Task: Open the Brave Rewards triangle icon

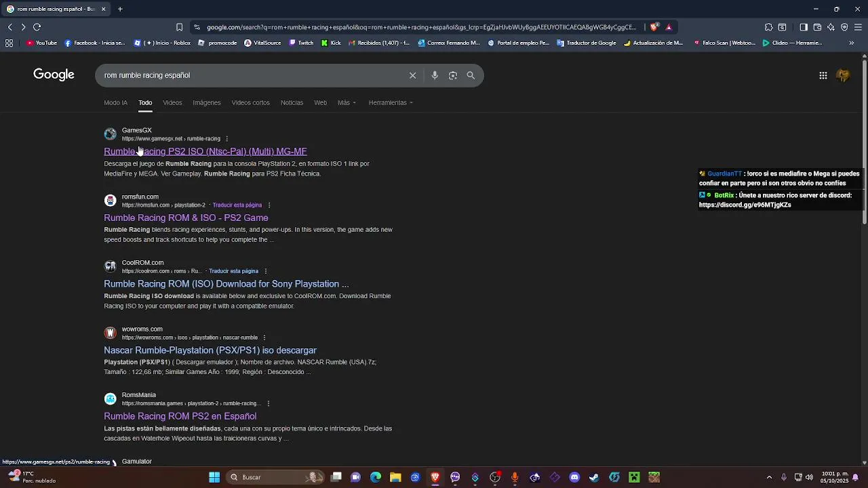Action: click(x=669, y=27)
